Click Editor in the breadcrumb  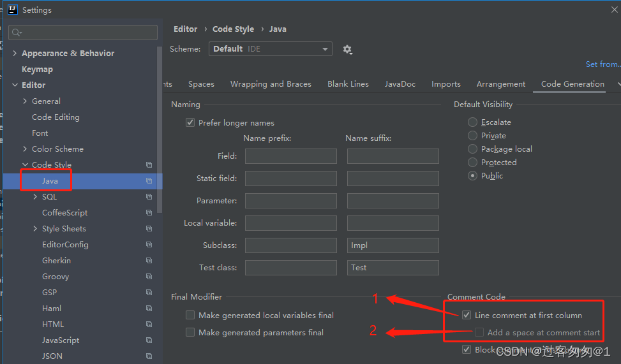tap(185, 29)
